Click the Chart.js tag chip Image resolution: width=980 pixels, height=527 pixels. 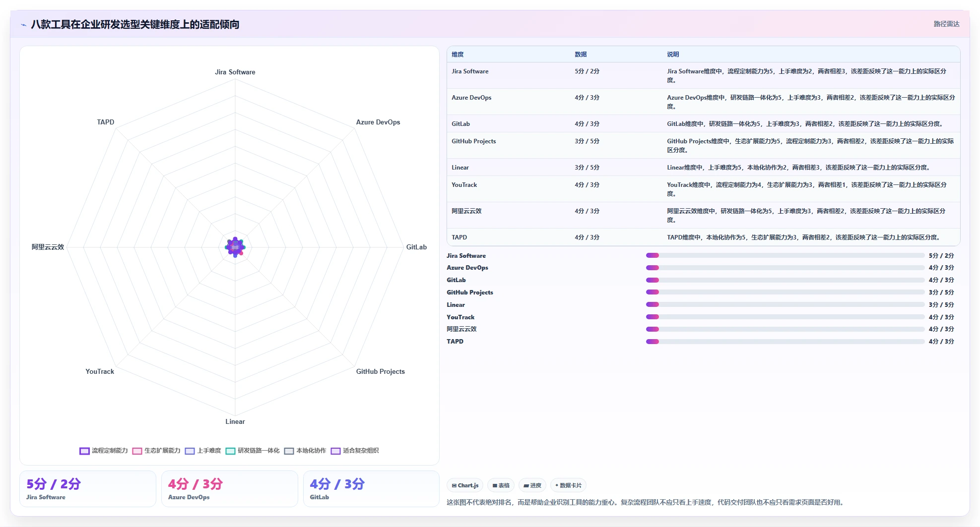click(465, 485)
